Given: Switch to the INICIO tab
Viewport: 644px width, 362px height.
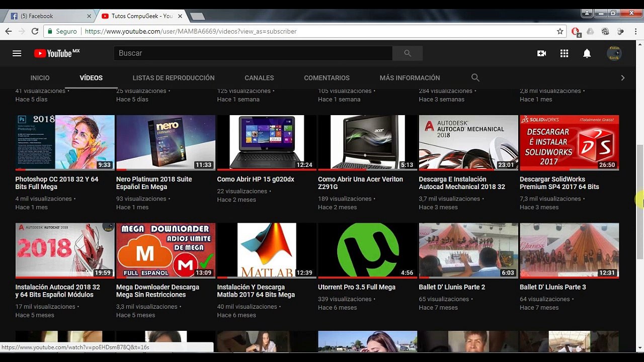Looking at the screenshot, I should click(40, 78).
